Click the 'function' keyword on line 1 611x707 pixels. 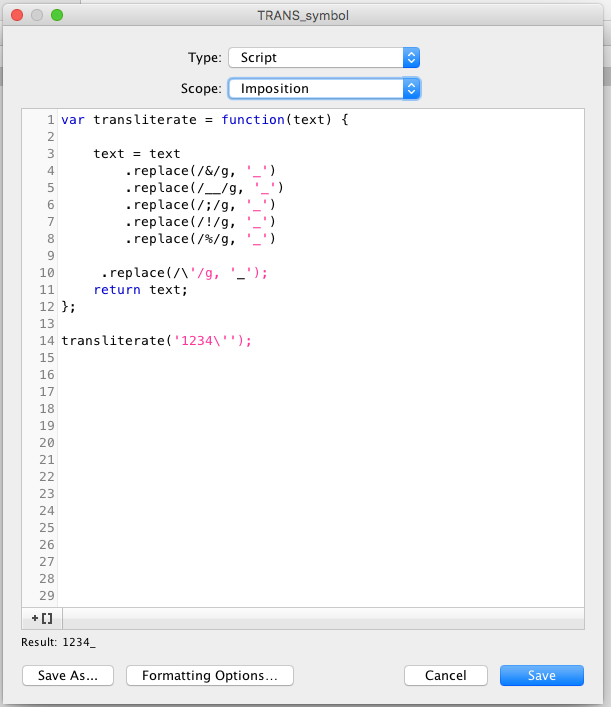(253, 120)
